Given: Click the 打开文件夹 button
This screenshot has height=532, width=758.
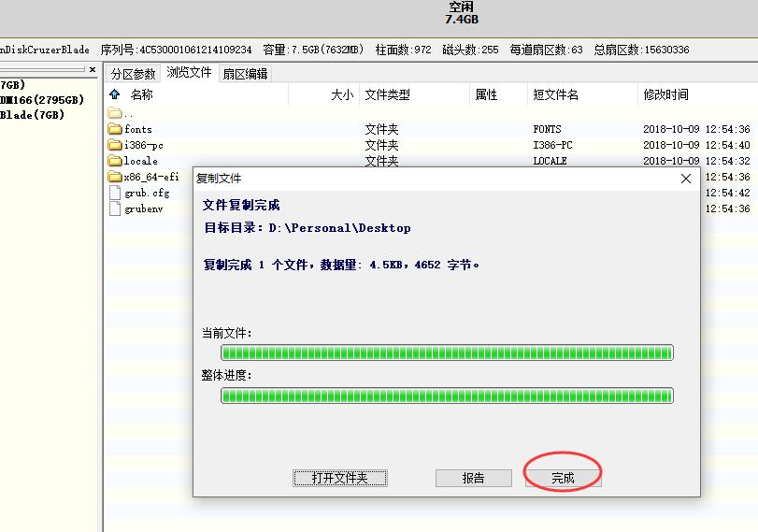Looking at the screenshot, I should 340,478.
